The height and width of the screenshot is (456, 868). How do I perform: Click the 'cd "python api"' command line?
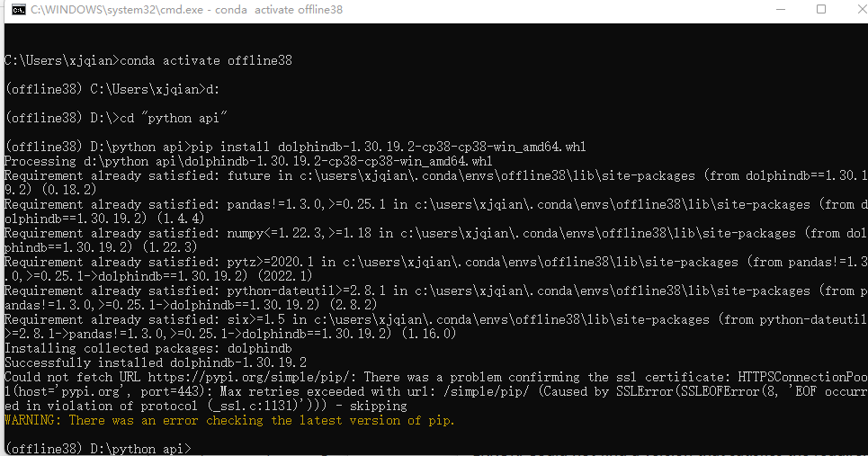pos(116,119)
